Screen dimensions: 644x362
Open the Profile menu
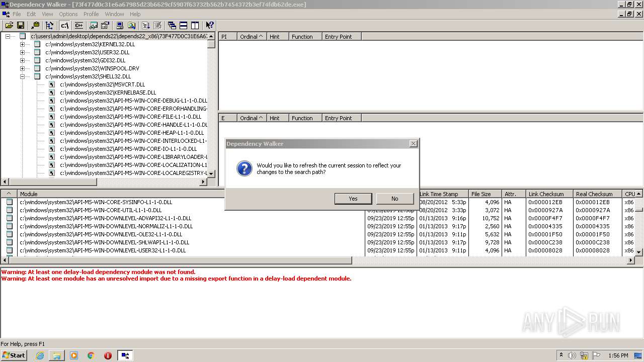pos(91,14)
